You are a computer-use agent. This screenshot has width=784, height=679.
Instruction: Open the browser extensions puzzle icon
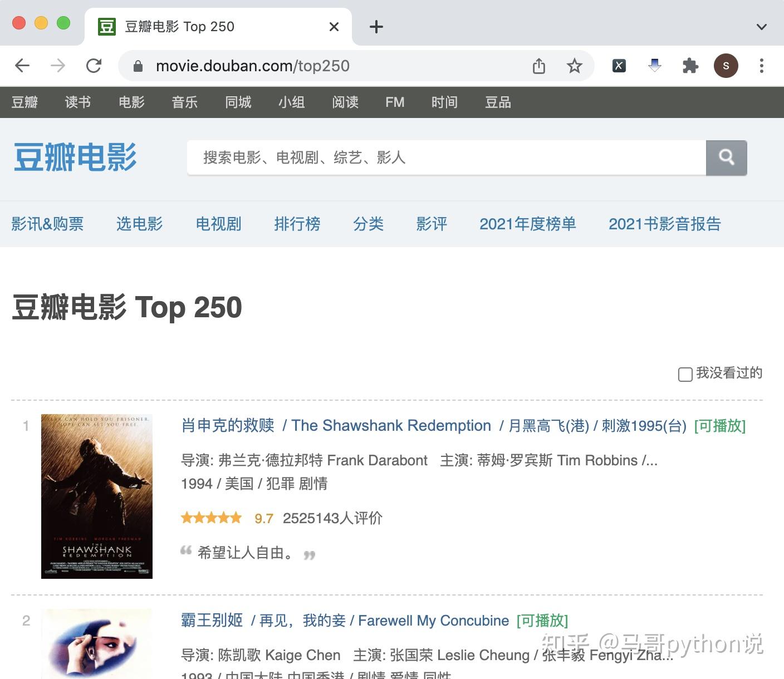690,66
